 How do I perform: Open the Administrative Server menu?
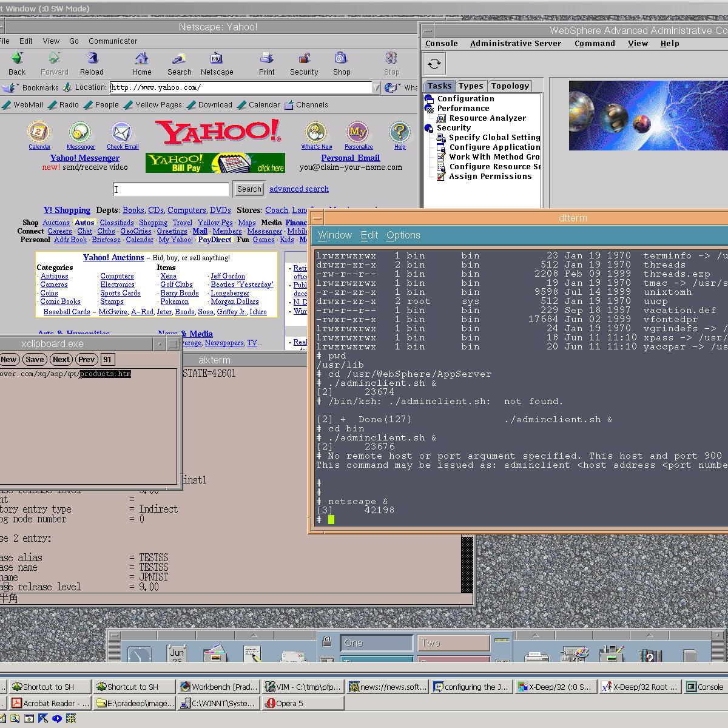[x=516, y=44]
